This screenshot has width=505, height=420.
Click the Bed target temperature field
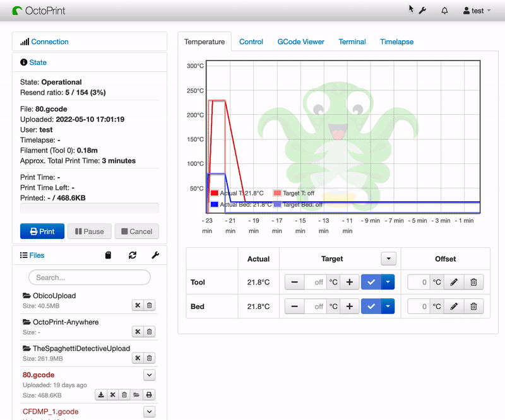pyautogui.click(x=315, y=306)
